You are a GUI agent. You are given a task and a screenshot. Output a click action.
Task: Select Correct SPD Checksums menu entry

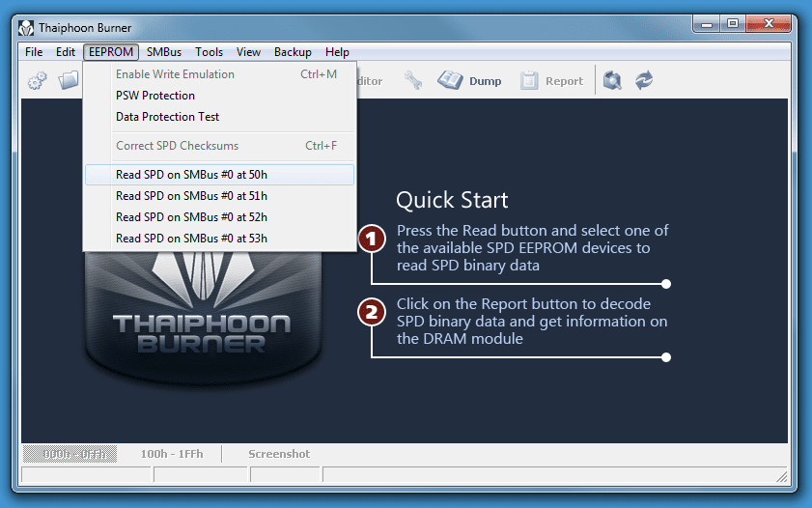coord(219,146)
